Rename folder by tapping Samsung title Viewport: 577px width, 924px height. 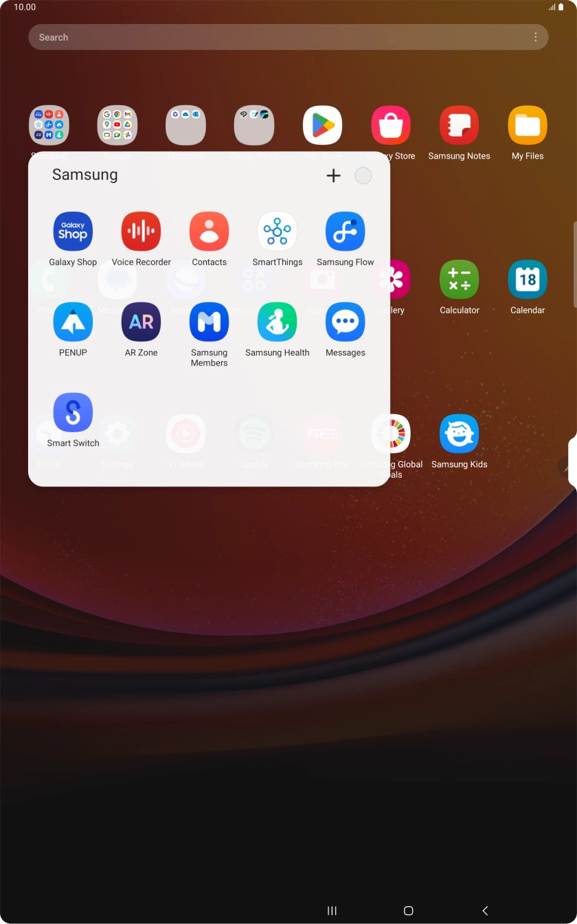click(85, 175)
